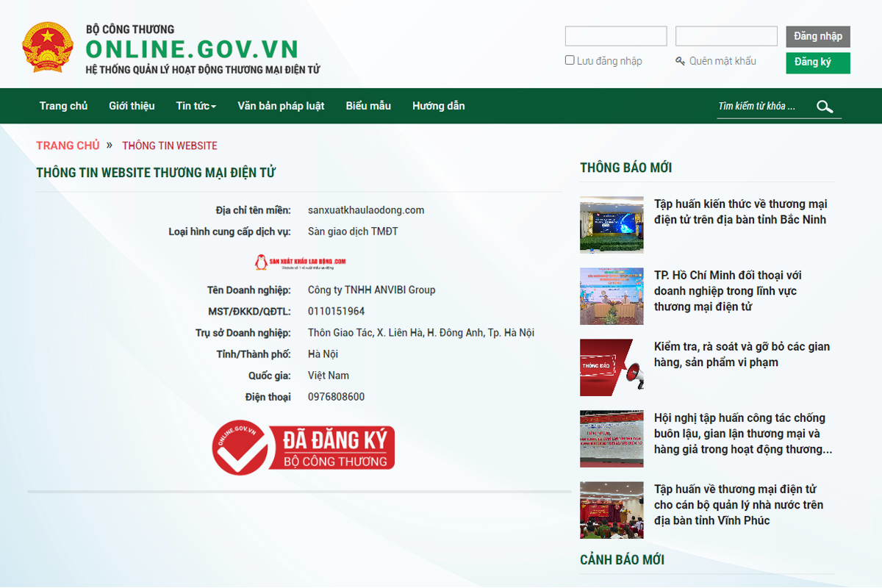Click the key icon beside Quên mật khẩu
This screenshot has width=882, height=588.
680,61
